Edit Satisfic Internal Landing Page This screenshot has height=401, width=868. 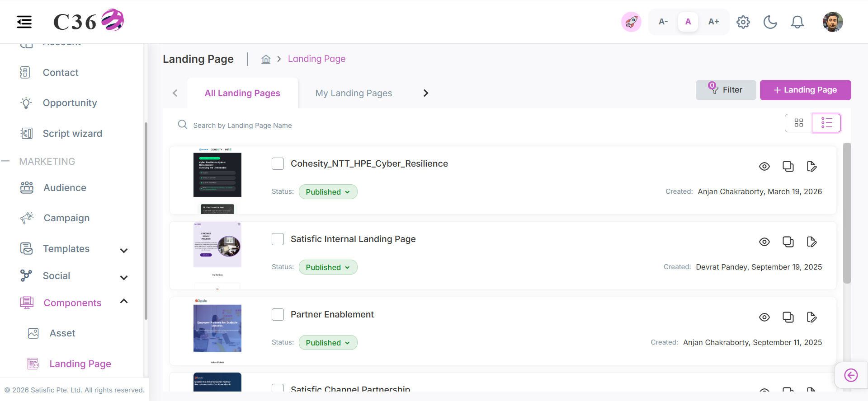(812, 242)
